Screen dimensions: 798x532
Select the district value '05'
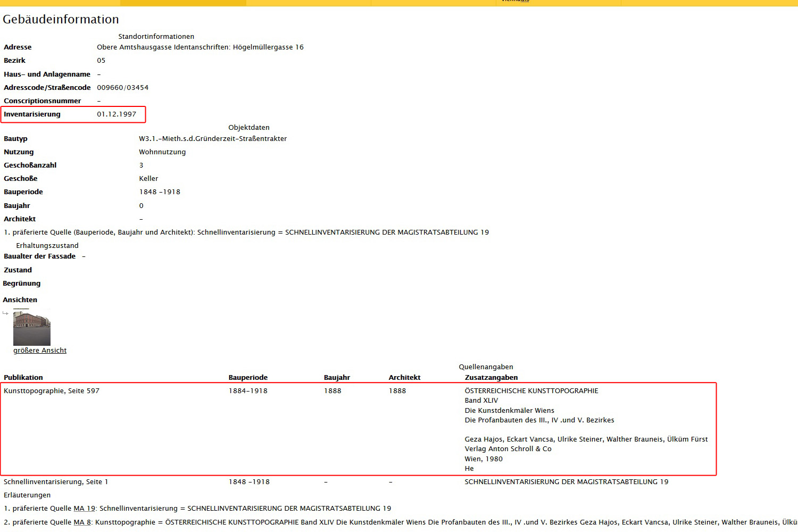click(x=101, y=60)
